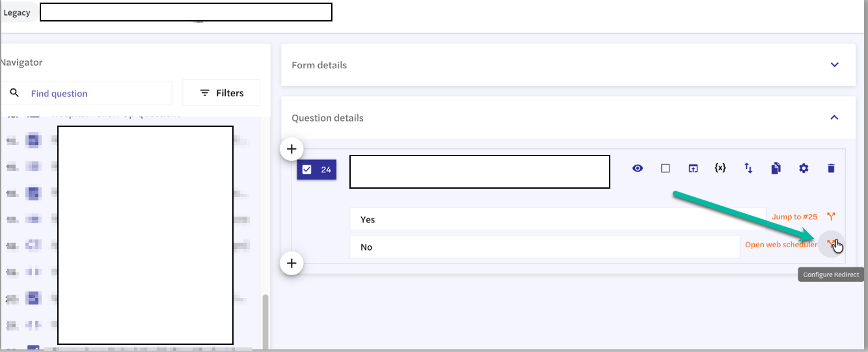This screenshot has width=868, height=352.
Task: Click the branch icon beside Jump to #25
Action: coord(831,217)
